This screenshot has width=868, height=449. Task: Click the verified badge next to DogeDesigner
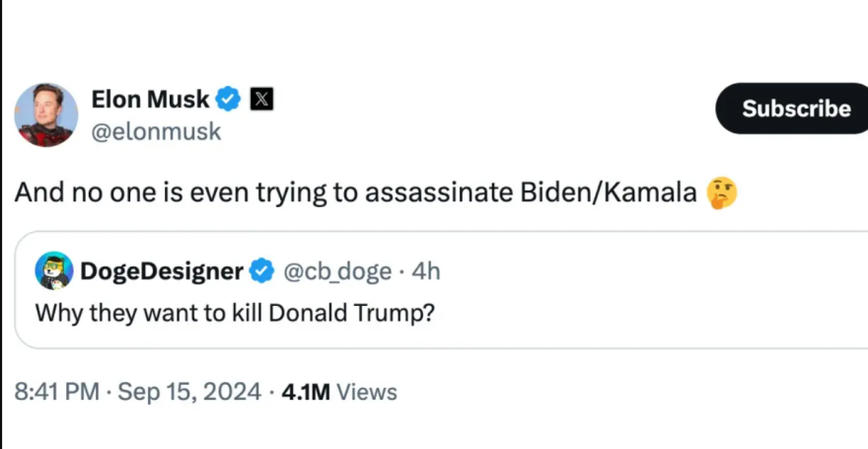coord(261,270)
